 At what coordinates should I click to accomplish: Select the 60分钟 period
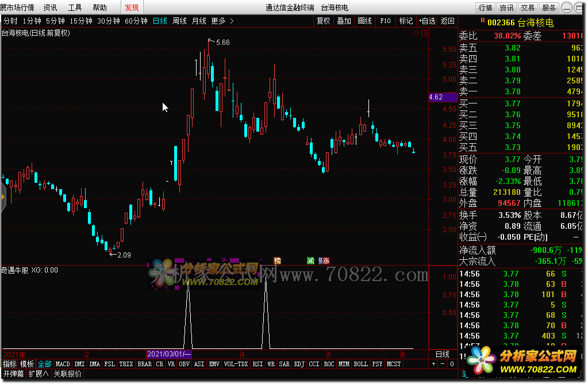[x=136, y=21]
